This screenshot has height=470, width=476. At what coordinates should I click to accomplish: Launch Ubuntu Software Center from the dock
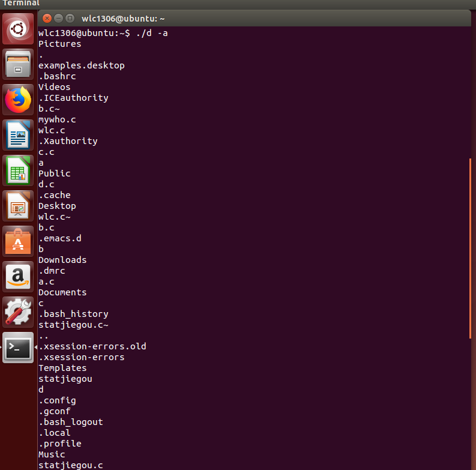pyautogui.click(x=18, y=241)
